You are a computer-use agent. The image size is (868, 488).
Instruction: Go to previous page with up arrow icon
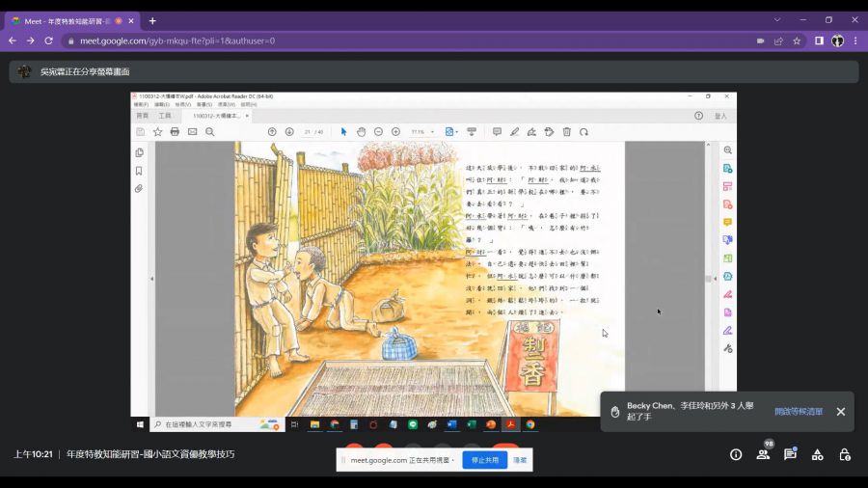coord(272,132)
